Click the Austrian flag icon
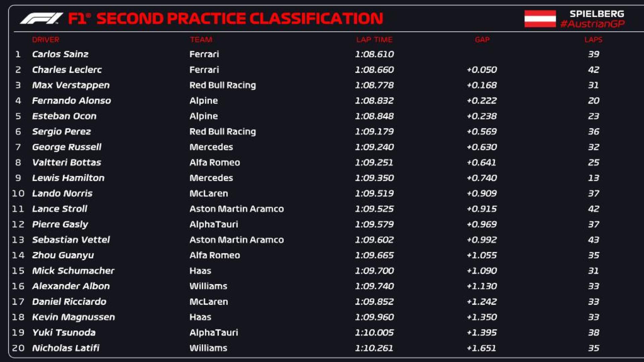The width and height of the screenshot is (644, 362). 540,19
